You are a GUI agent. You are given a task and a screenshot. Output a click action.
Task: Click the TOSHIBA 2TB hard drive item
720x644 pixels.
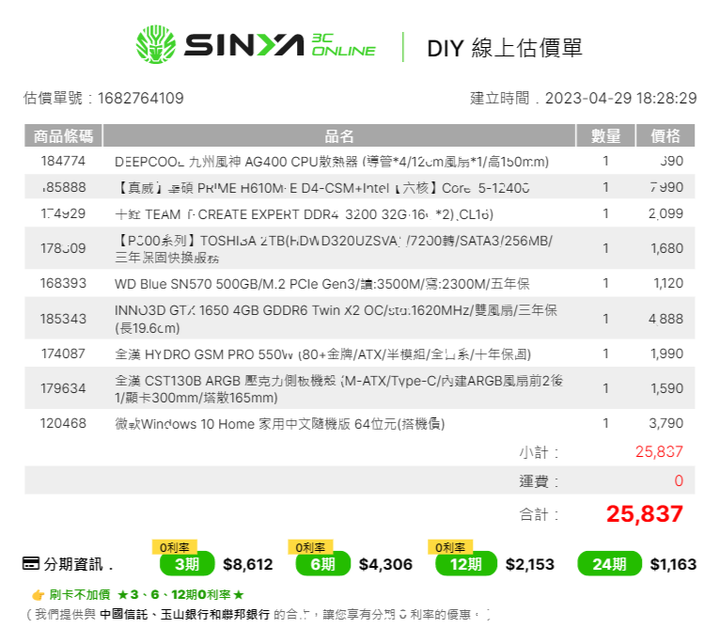coord(333,249)
